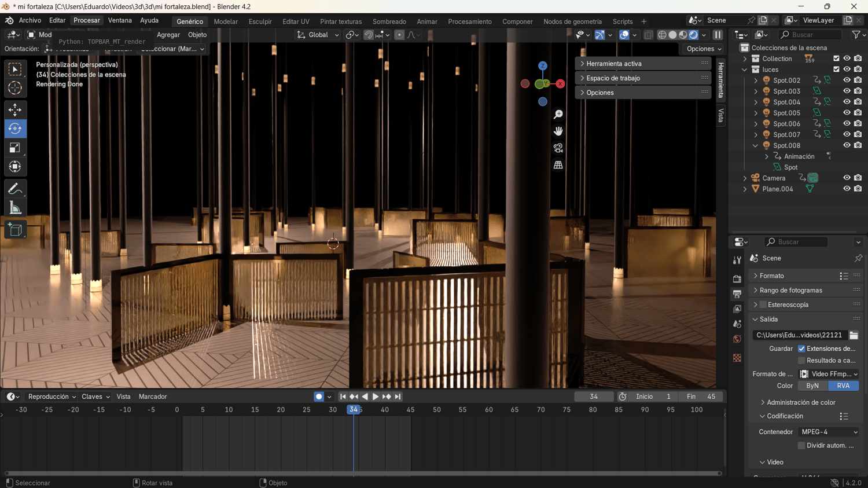Viewport: 868px width, 488px height.
Task: Click the Add Cube tool
Action: tap(15, 230)
